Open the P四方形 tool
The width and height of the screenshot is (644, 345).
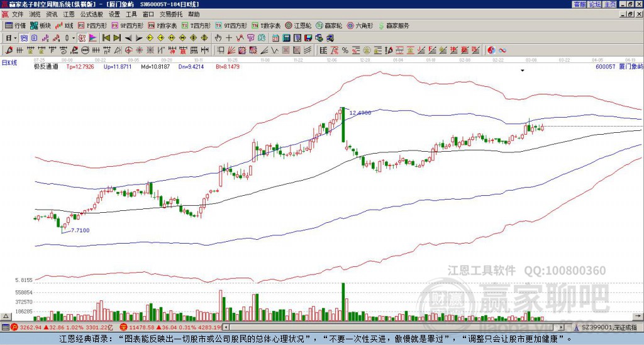[92, 25]
